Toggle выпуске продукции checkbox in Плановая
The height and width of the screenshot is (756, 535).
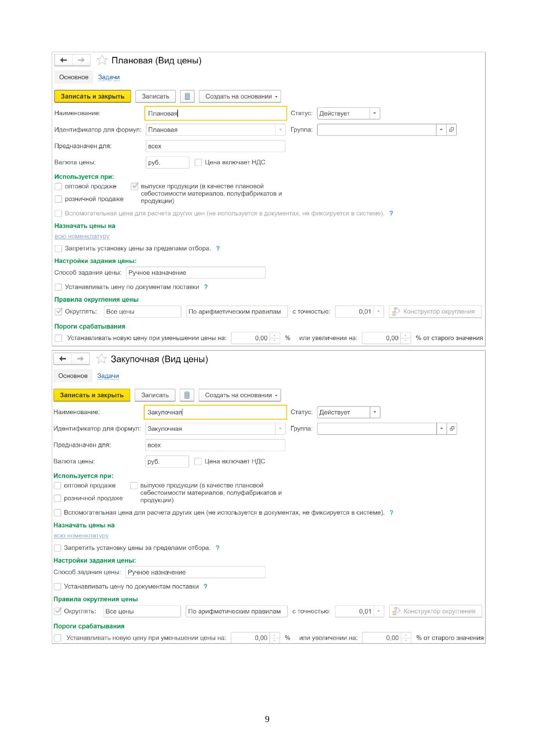point(135,187)
